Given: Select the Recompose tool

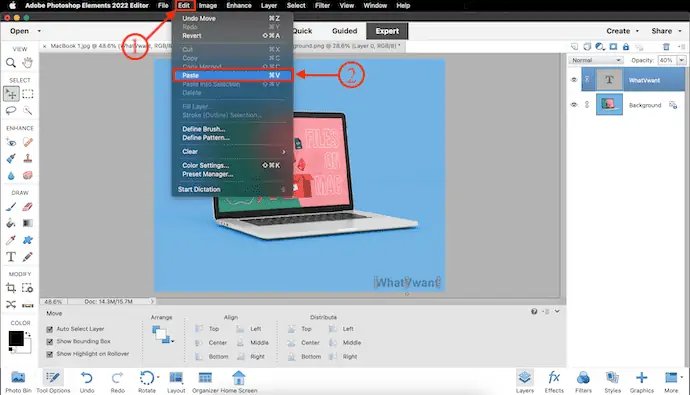Looking at the screenshot, I should (28, 288).
